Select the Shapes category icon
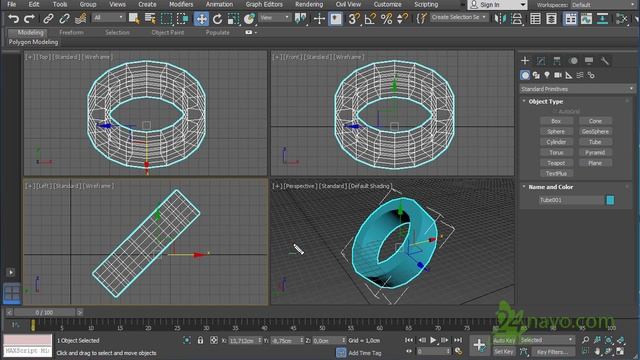Image resolution: width=640 pixels, height=360 pixels. (x=536, y=75)
